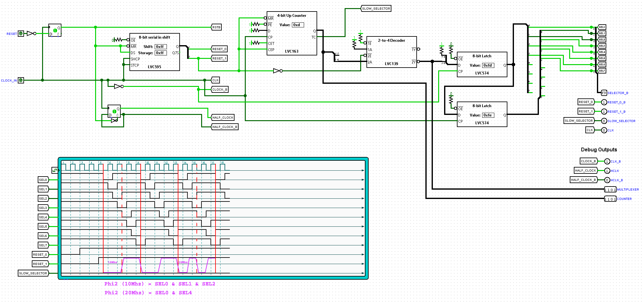Click the SELECTOR_B output pin
This screenshot has width=644, height=303.
[x=604, y=93]
